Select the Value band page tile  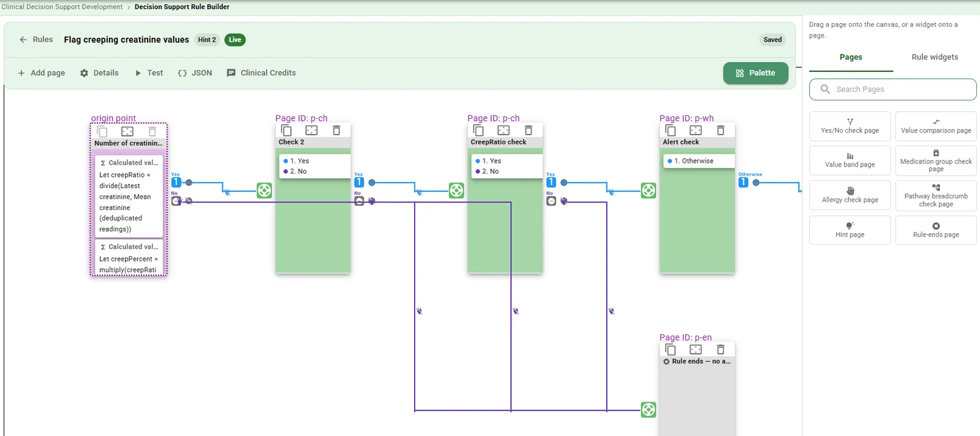pos(850,160)
